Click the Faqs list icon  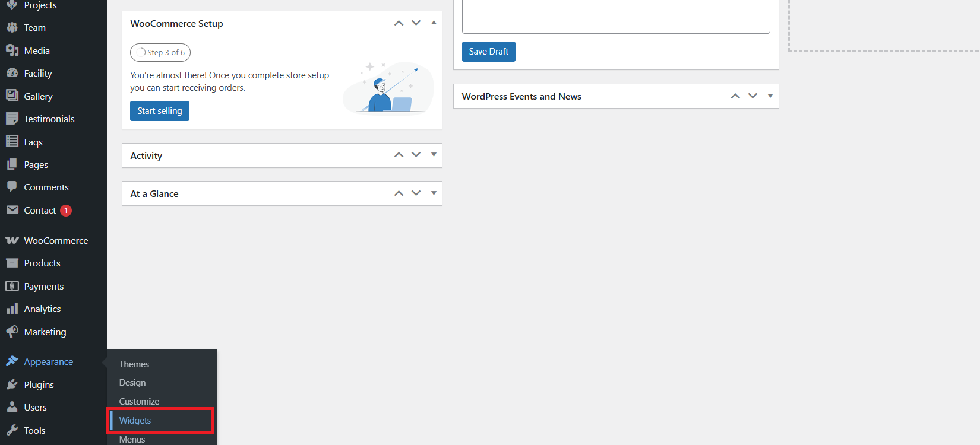(12, 141)
